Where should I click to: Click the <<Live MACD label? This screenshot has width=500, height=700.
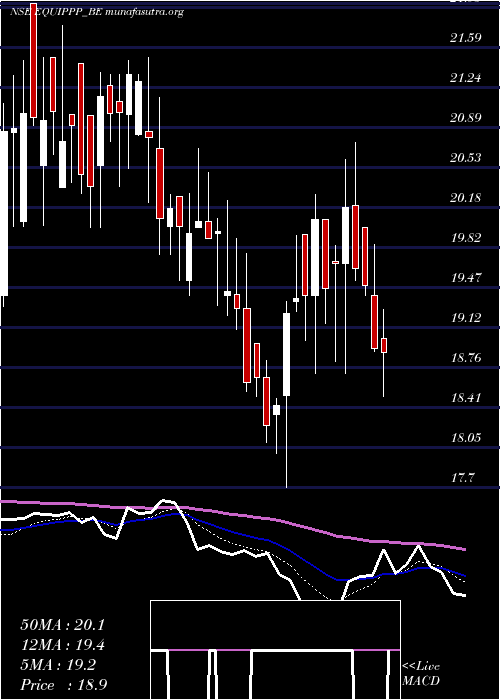click(x=421, y=673)
